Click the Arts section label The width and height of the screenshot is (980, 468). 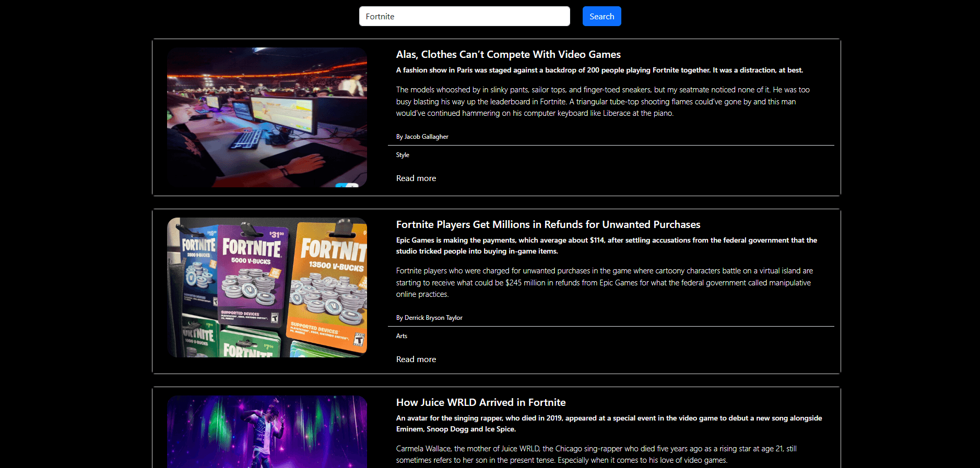pyautogui.click(x=402, y=336)
